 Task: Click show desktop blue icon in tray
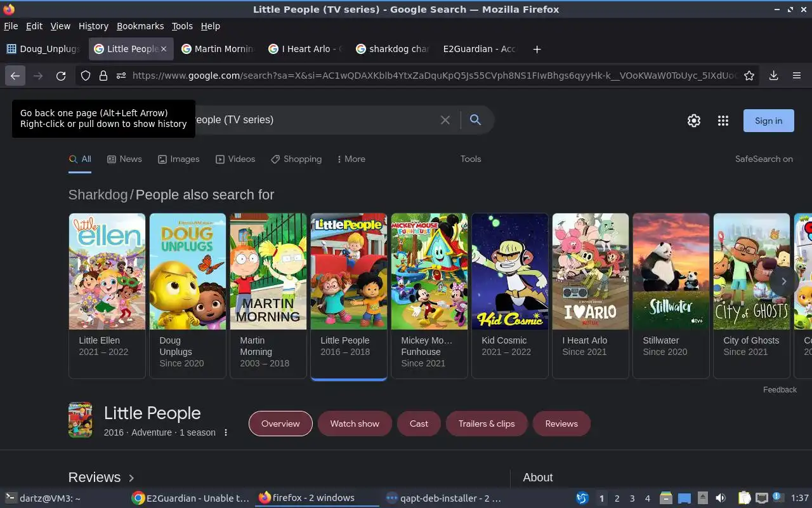(684, 498)
